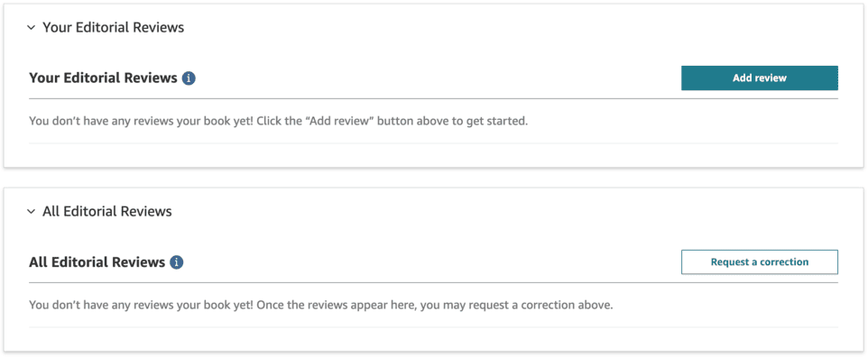The width and height of the screenshot is (868, 357).
Task: Click the message mentioning the "Add review" button
Action: [279, 121]
